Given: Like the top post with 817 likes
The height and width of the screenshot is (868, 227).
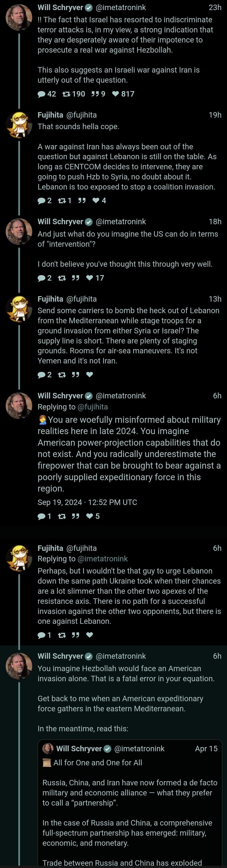Looking at the screenshot, I should (116, 94).
